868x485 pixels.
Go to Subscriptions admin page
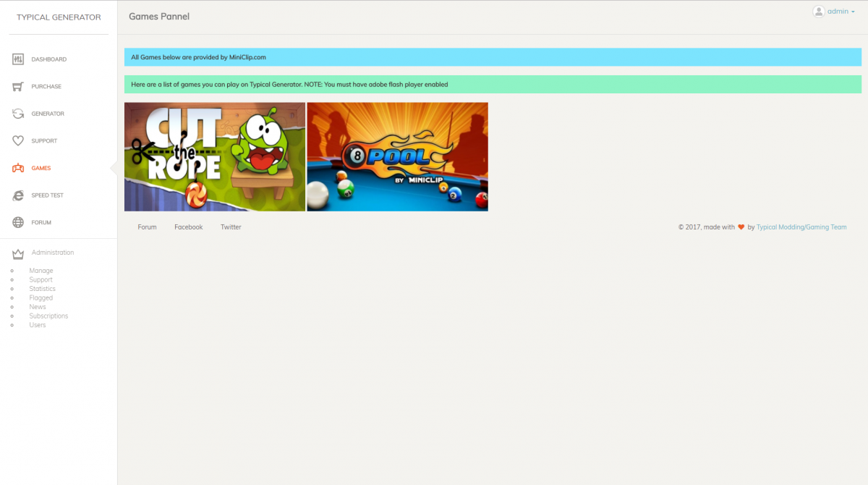48,316
